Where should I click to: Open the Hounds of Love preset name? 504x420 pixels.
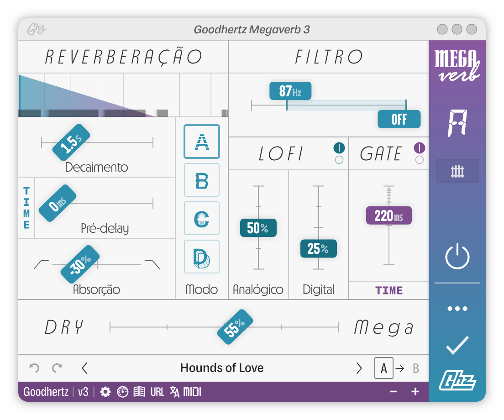point(222,368)
